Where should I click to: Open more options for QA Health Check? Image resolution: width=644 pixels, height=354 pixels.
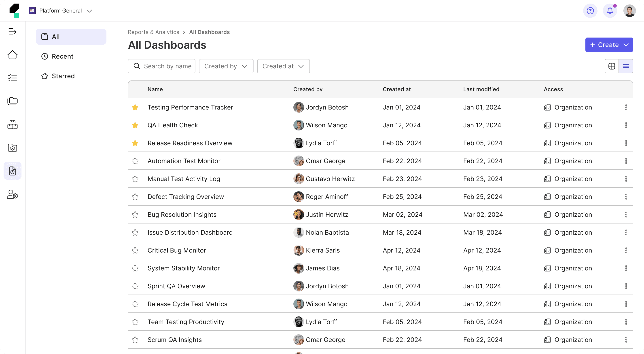(x=626, y=125)
